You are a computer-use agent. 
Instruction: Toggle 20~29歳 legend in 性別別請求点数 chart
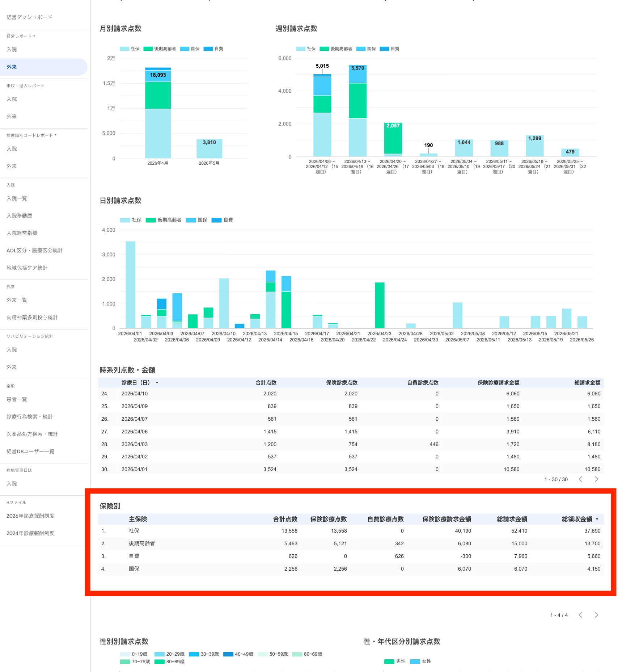pos(169,654)
